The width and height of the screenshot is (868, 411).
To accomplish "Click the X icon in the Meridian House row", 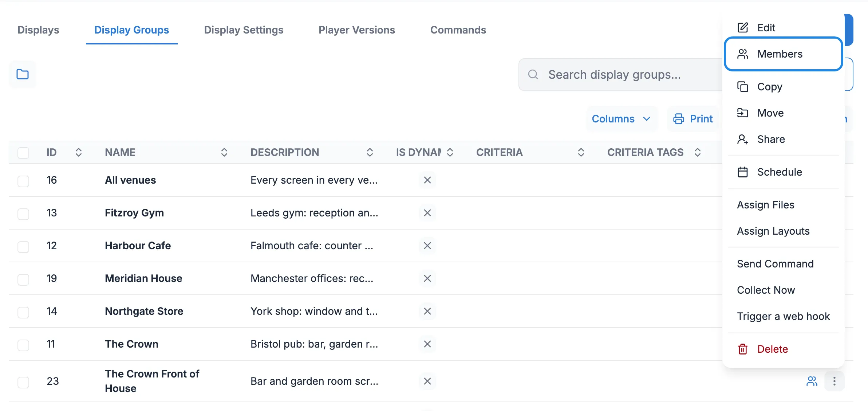I will pos(427,278).
